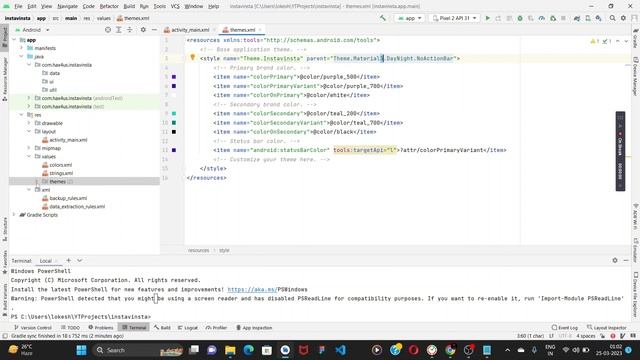
Task: Click select opened file target icon
Action: coord(108,30)
